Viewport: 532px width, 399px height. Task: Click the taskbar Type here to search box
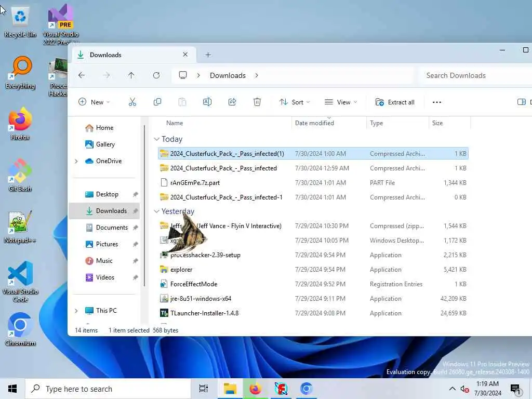108,389
